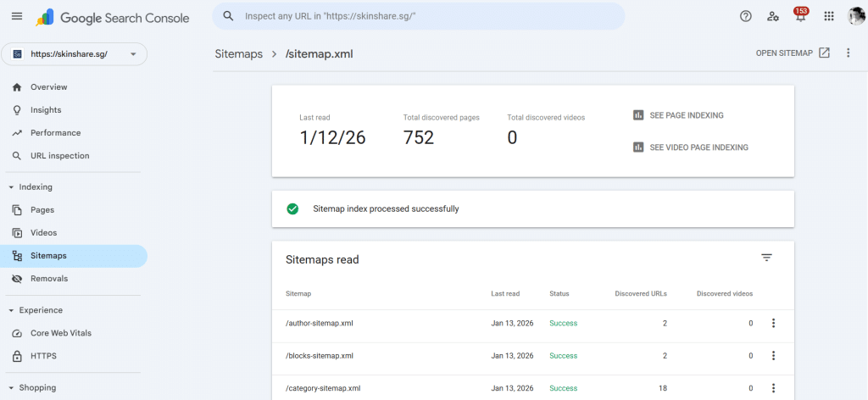This screenshot has height=400, width=868.
Task: Click SEE VIDEO PAGE INDEXING link
Action: 690,147
